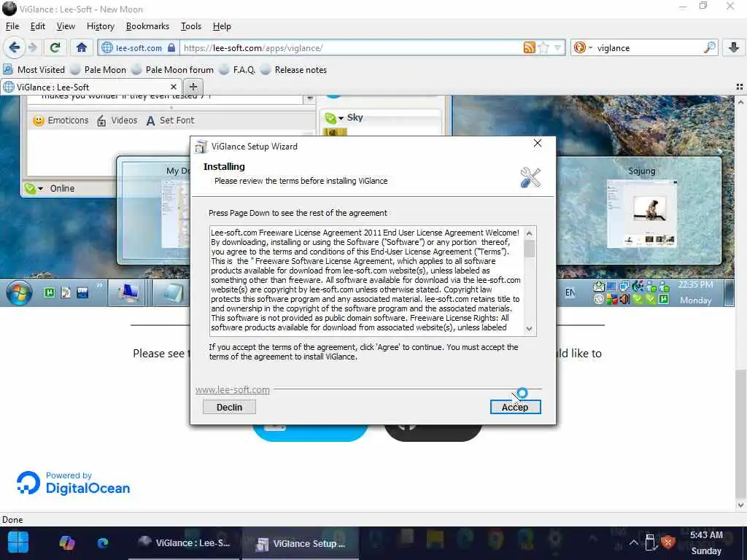Open the lee-soft.com site identity badge
The height and width of the screenshot is (560, 747).
[x=139, y=47]
